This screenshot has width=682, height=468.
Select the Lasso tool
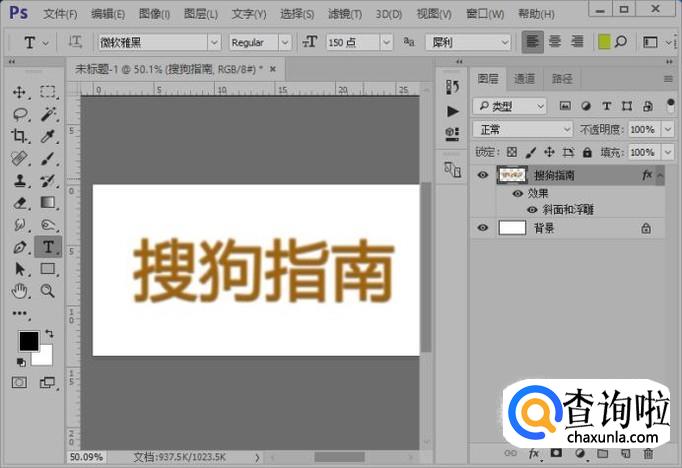pos(20,114)
